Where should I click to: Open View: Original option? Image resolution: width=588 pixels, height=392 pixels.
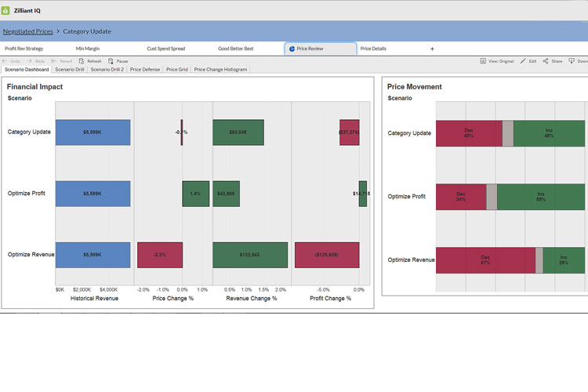click(x=484, y=60)
